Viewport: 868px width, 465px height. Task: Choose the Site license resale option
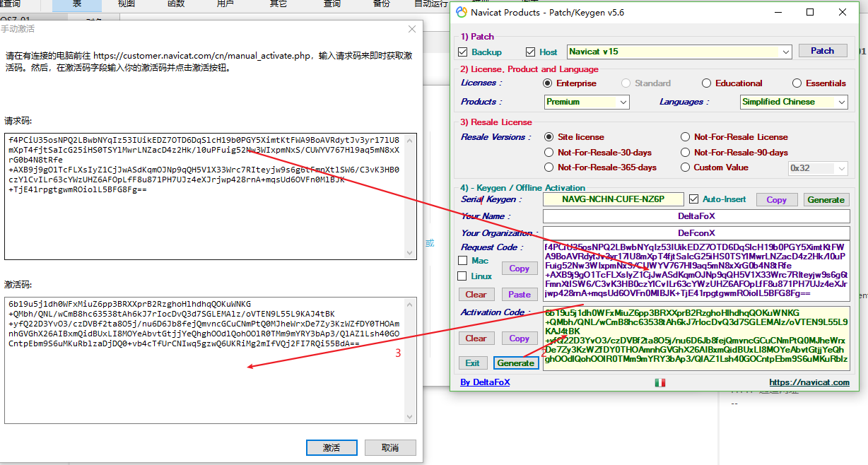click(x=549, y=137)
